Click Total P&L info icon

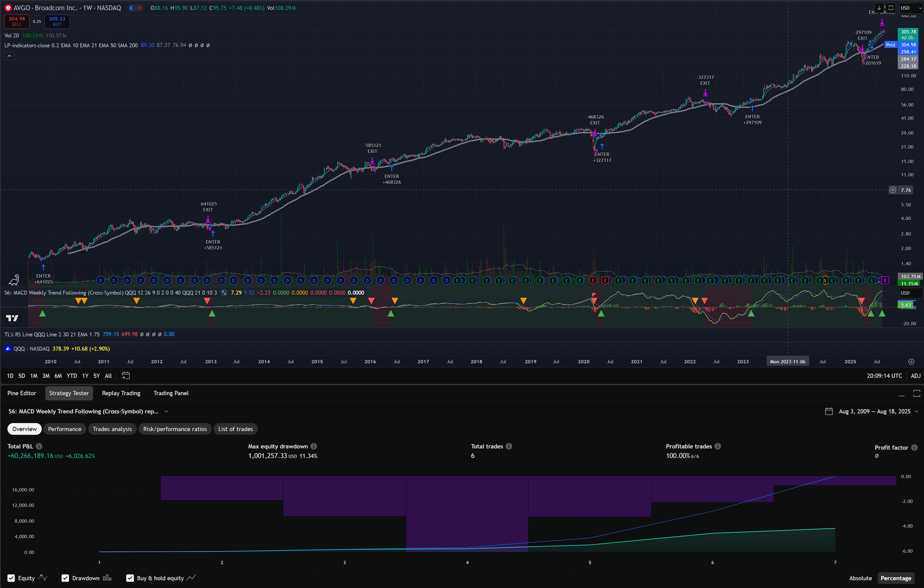click(x=39, y=446)
